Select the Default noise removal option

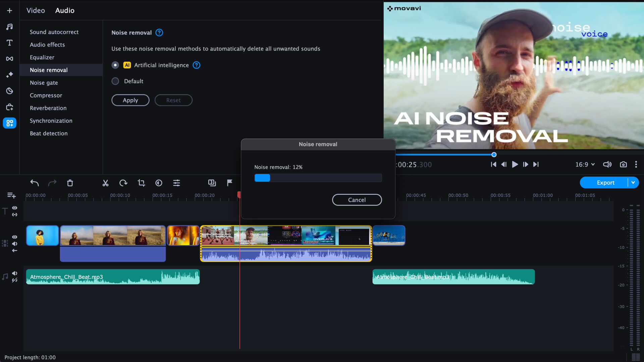tap(115, 81)
